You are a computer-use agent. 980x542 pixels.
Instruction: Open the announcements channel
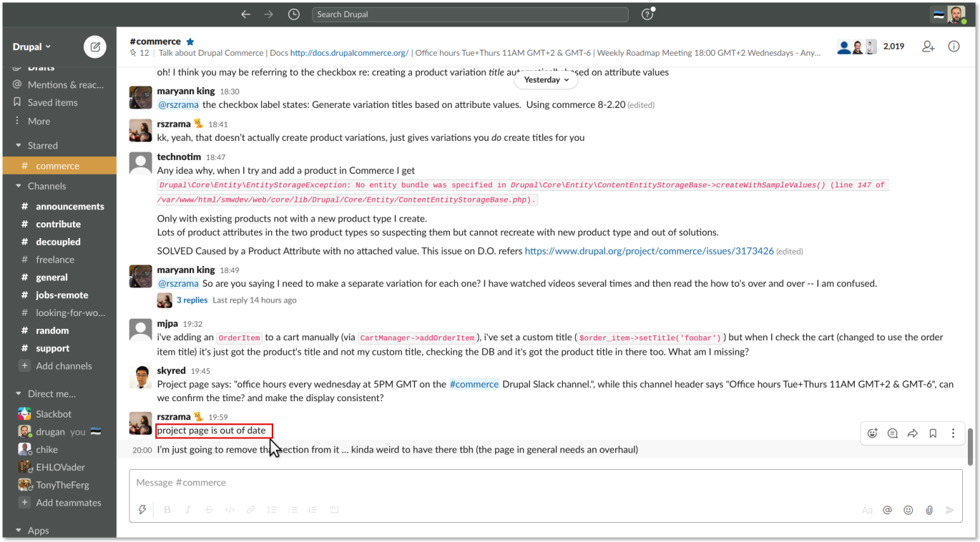coord(59,207)
